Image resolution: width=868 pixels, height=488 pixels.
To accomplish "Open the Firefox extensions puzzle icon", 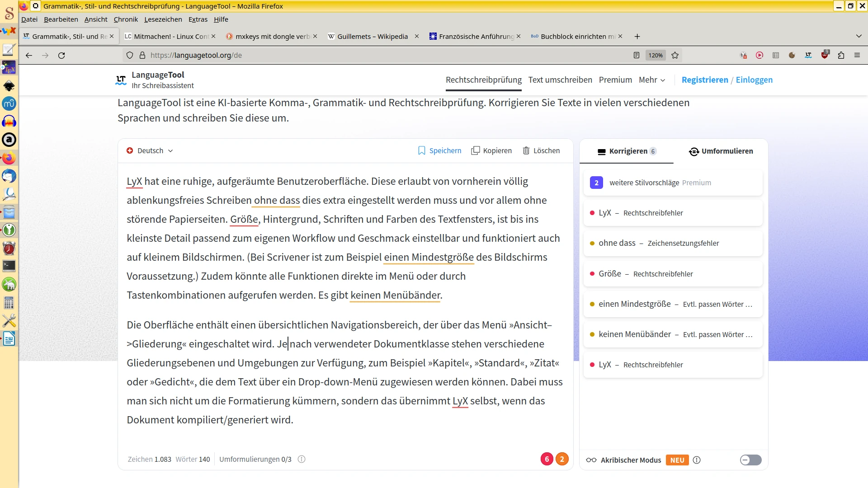I will click(841, 55).
